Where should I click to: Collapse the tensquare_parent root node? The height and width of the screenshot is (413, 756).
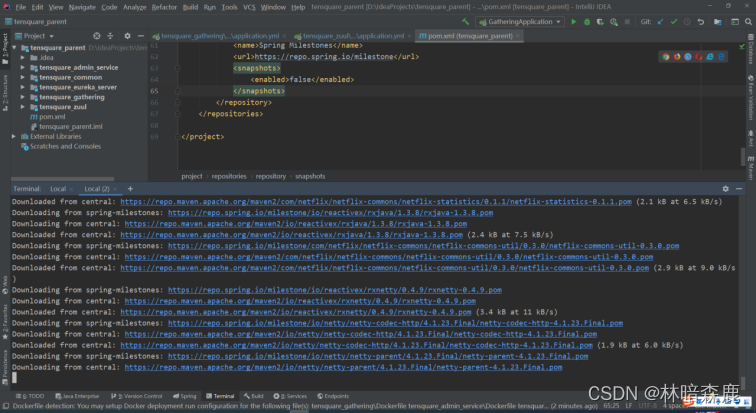[x=14, y=48]
